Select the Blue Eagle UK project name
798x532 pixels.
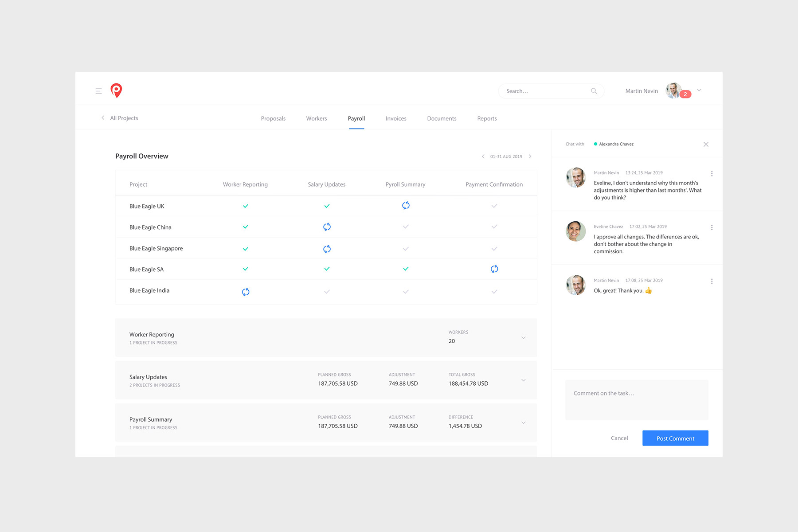(x=147, y=206)
